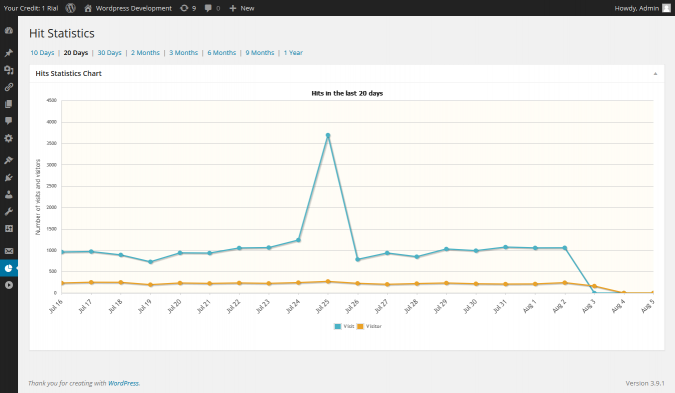The height and width of the screenshot is (393, 675).
Task: Click the chart title Hits in the last 20 days
Action: tap(347, 93)
